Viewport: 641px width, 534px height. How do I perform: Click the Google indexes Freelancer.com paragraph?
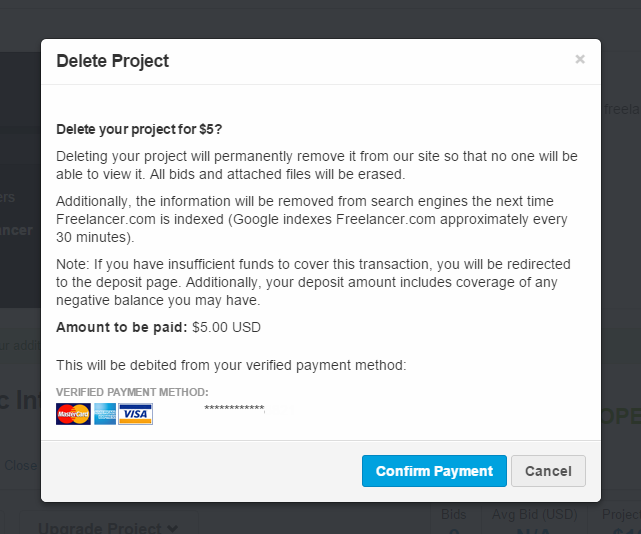[312, 219]
